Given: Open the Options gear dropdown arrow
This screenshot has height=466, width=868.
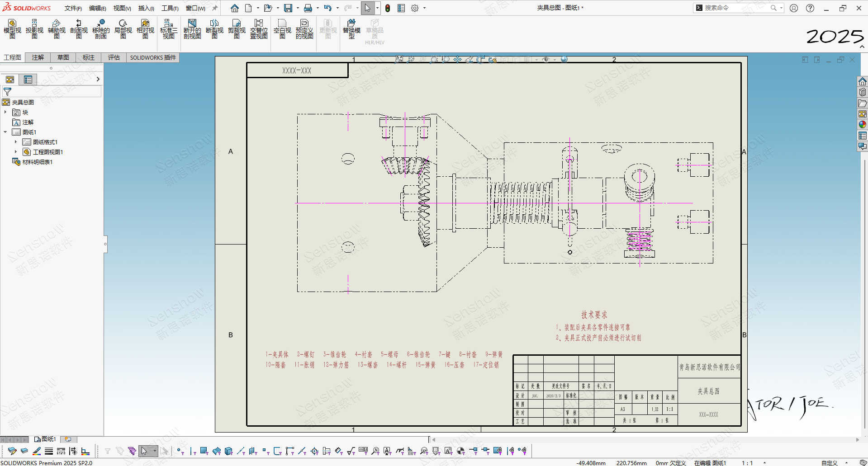Looking at the screenshot, I should (424, 8).
